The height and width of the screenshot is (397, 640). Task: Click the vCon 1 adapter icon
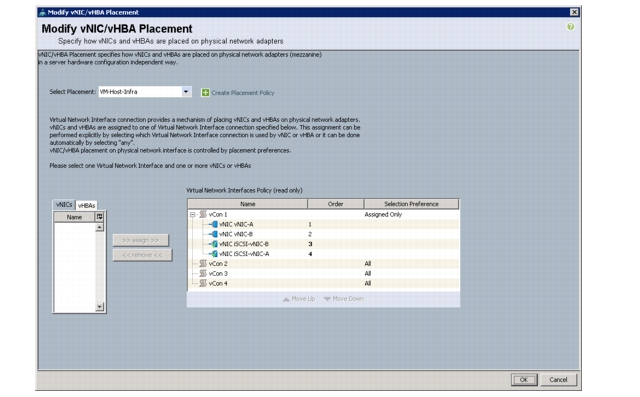tap(203, 214)
